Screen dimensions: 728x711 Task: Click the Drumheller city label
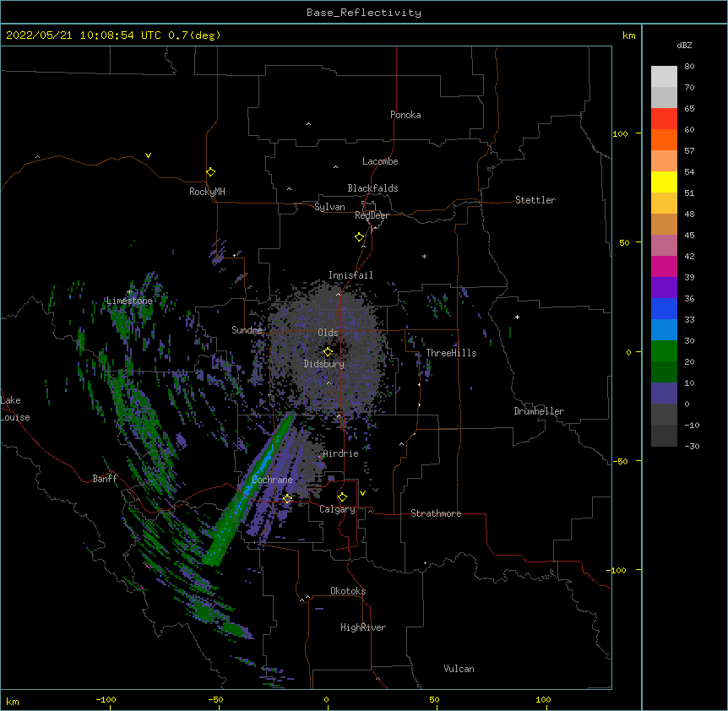pos(539,411)
